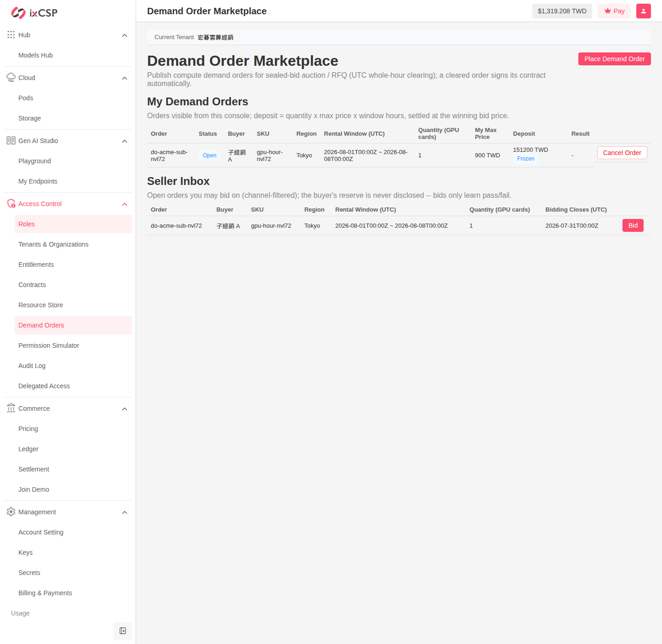Click Place Demand Order button
Image resolution: width=662 pixels, height=644 pixels.
coord(614,59)
